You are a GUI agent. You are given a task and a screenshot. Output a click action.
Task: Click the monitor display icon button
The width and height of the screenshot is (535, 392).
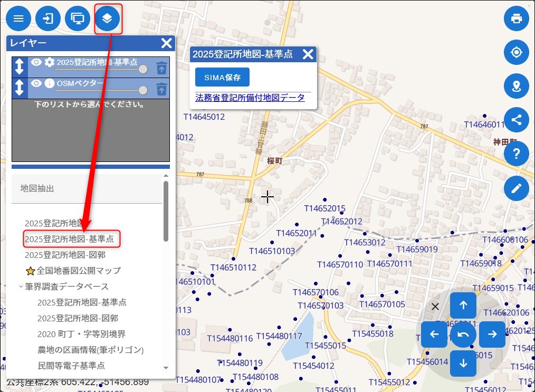(78, 19)
